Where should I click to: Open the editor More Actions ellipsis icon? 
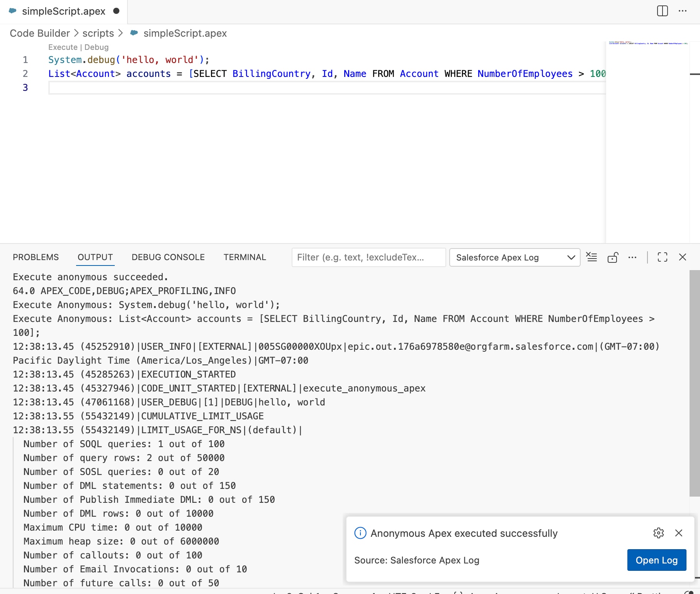(683, 11)
